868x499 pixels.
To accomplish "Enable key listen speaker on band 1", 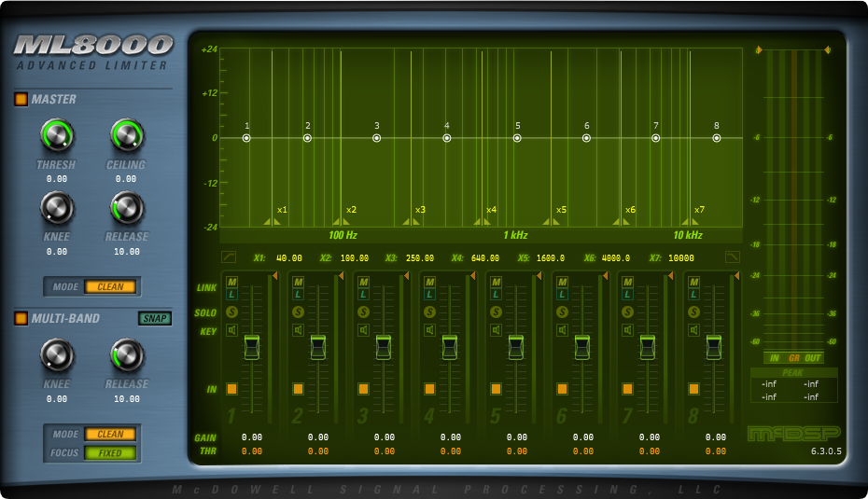I will 232,330.
